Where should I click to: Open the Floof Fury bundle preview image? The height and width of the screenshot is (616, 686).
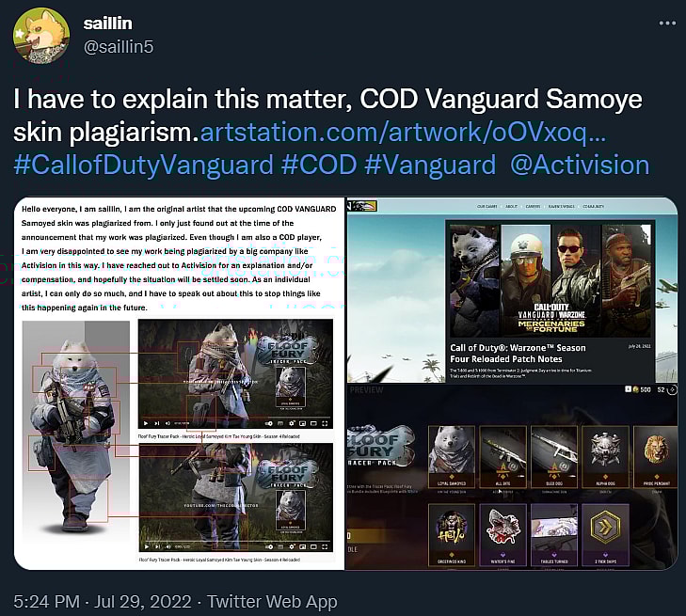click(x=512, y=477)
